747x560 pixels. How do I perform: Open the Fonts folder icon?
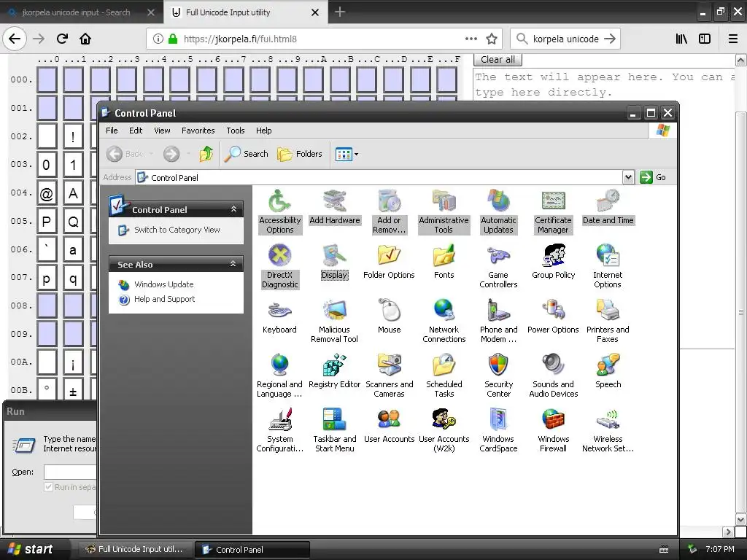click(x=444, y=262)
